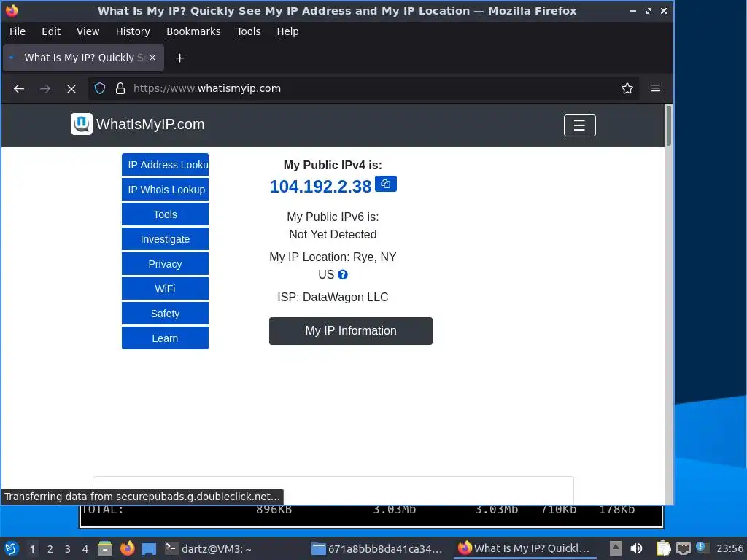Open the volume control in system tray
Screen dimensions: 747x560
pos(636,548)
